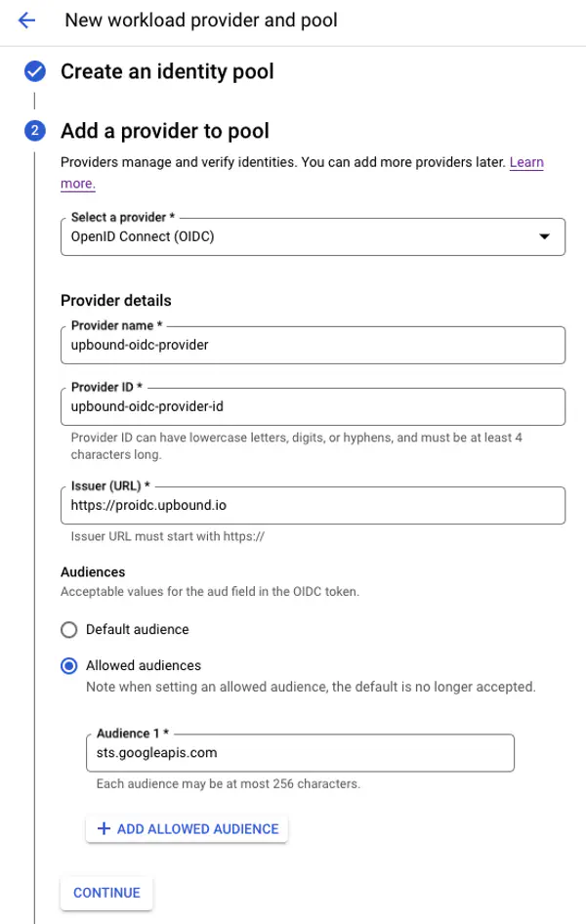Click the plus icon next to ADD ALLOWED AUDIENCE
This screenshot has height=924, width=586.
pyautogui.click(x=104, y=828)
